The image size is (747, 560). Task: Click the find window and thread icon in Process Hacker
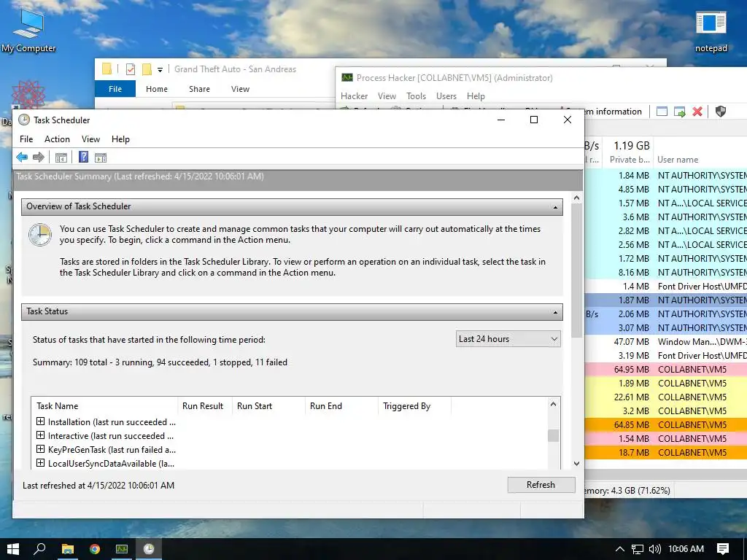tap(679, 112)
